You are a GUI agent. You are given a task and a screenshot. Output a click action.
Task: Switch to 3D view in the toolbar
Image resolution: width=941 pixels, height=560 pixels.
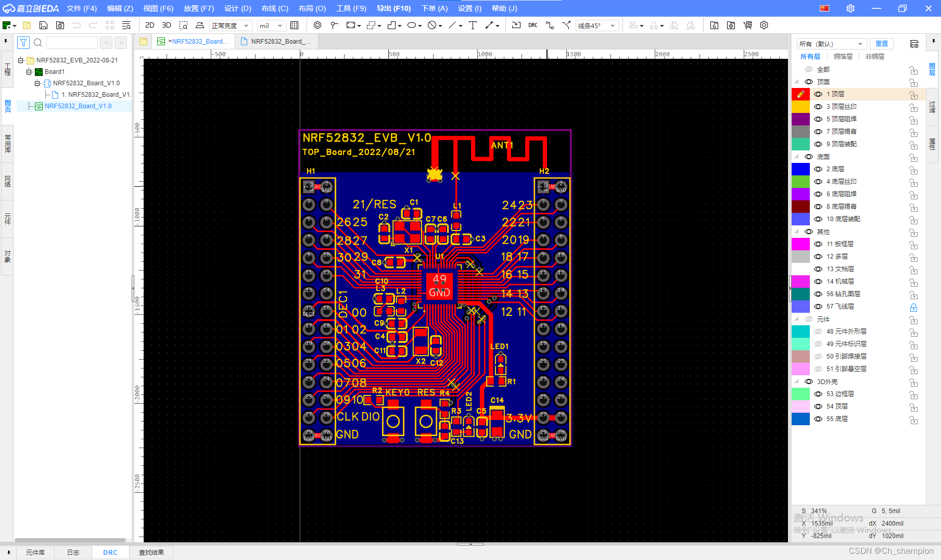point(167,25)
